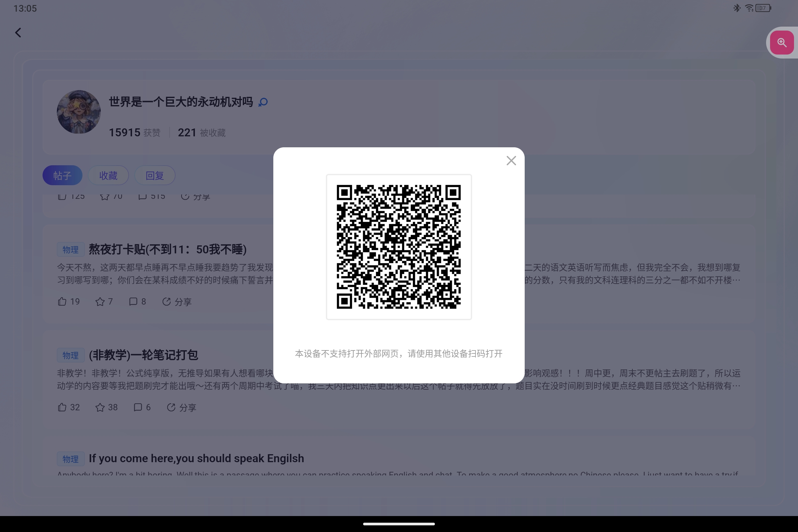This screenshot has width=798, height=532.
Task: Click the badge icon beside the username
Action: click(263, 102)
